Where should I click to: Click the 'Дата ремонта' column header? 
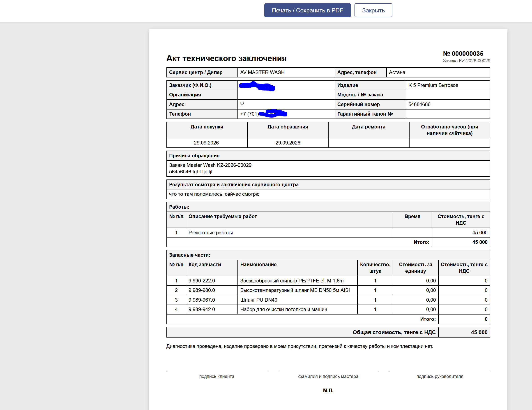coord(368,130)
